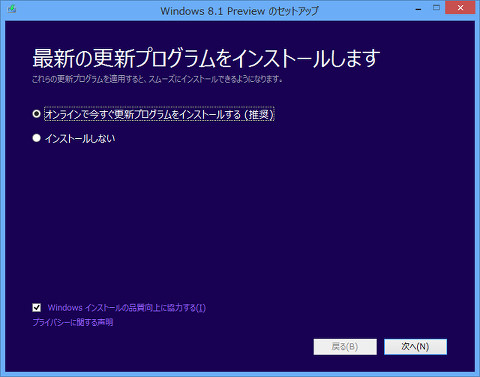Select the インストールしない radio button
The image size is (480, 377).
coord(36,138)
